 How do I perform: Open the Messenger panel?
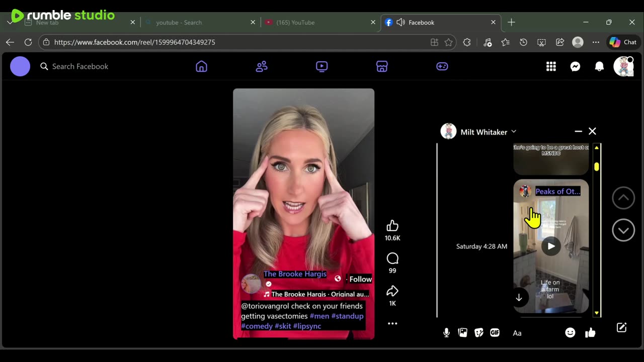click(x=576, y=66)
